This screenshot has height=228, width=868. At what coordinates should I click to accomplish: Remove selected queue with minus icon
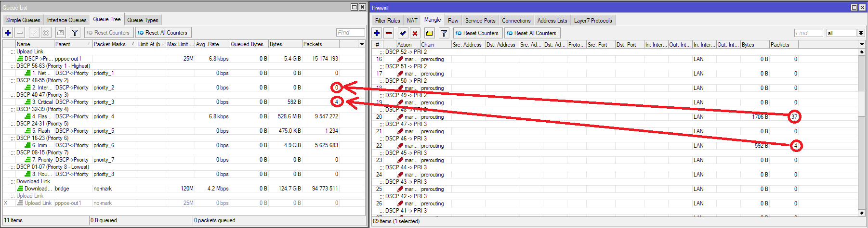(x=20, y=33)
